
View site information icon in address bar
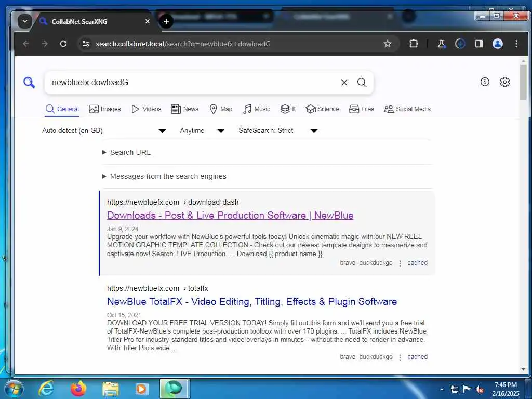pos(86,44)
